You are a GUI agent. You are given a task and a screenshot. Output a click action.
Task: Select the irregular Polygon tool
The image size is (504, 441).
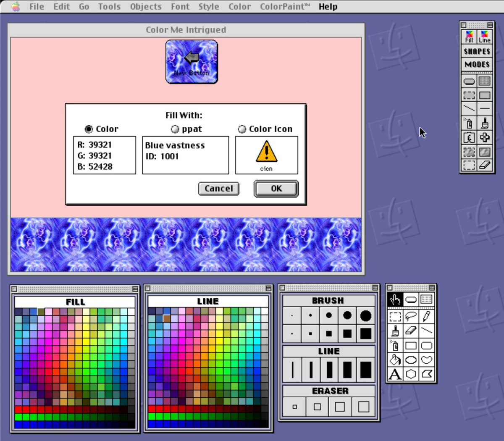click(x=426, y=374)
